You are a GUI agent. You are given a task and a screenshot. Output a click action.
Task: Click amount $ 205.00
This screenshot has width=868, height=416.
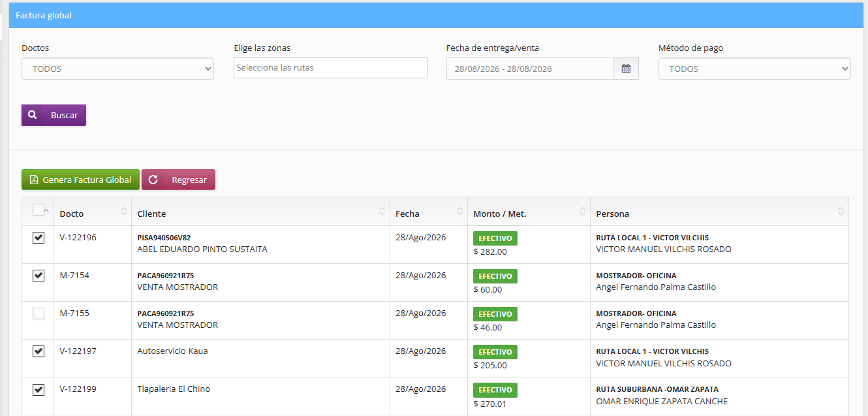pos(490,366)
